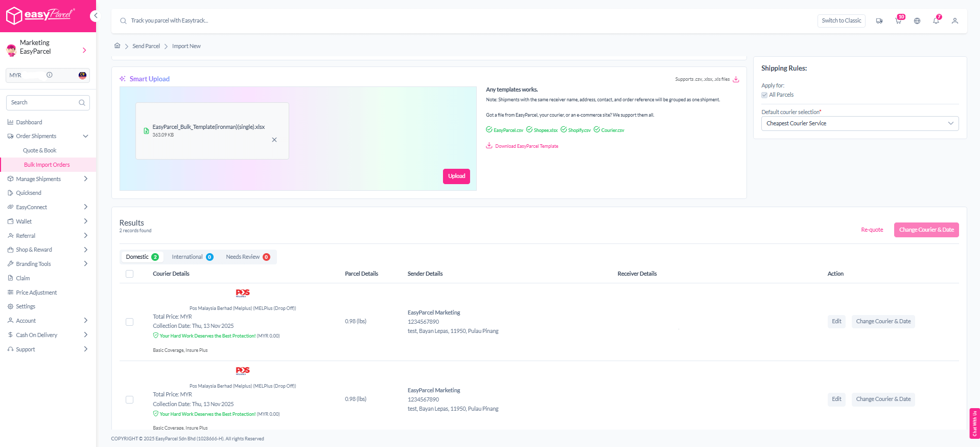
Task: Switch to the International tab
Action: pyautogui.click(x=192, y=257)
